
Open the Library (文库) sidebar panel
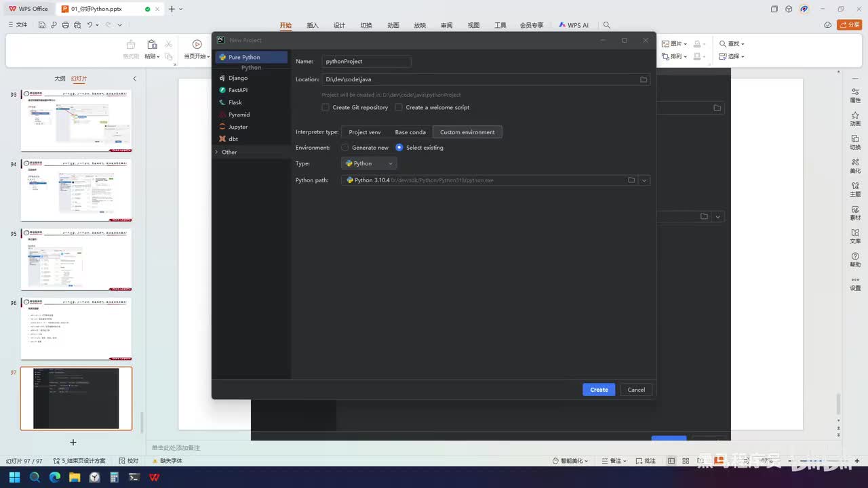[x=855, y=237]
